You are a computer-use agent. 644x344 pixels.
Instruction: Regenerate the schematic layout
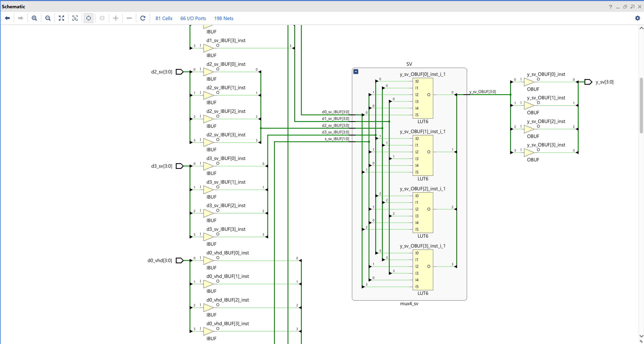(x=143, y=18)
